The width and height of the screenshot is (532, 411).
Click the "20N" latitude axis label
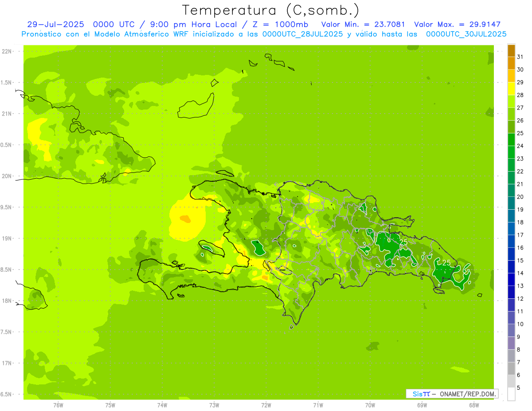(x=7, y=176)
